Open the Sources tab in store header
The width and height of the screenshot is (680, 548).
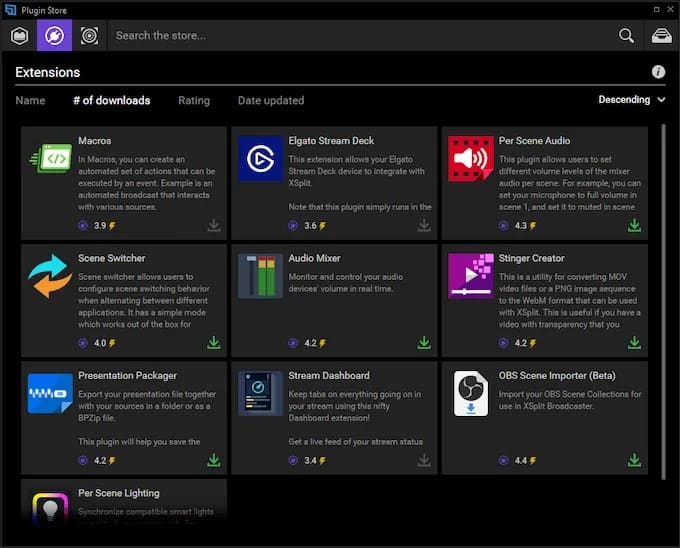coord(19,36)
